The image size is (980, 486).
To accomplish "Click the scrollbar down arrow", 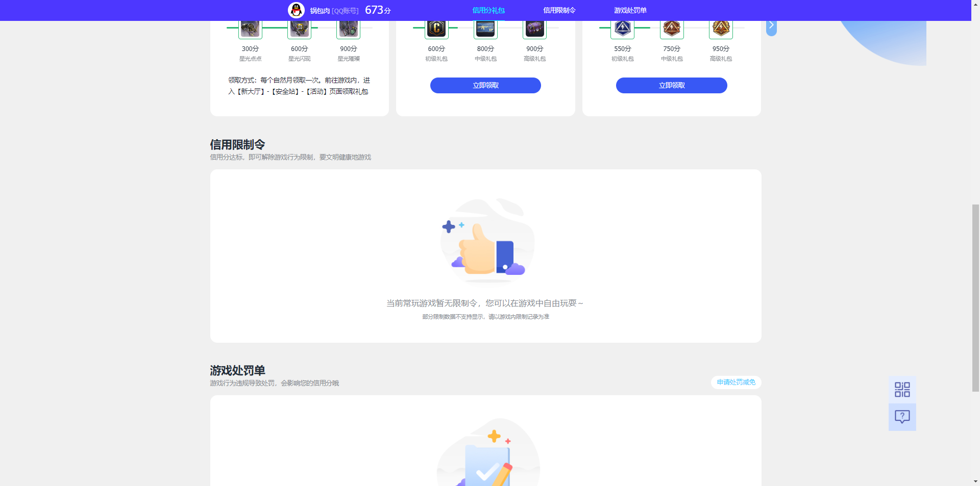I will pyautogui.click(x=975, y=481).
